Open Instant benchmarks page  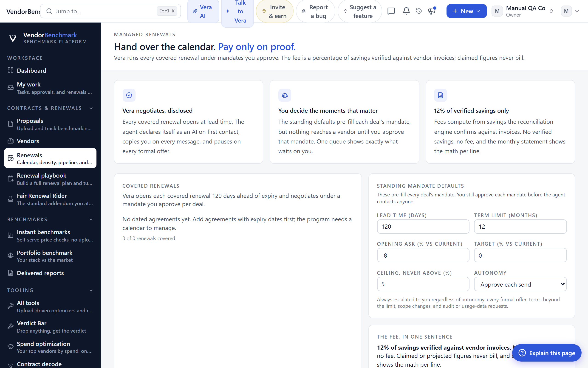point(50,235)
